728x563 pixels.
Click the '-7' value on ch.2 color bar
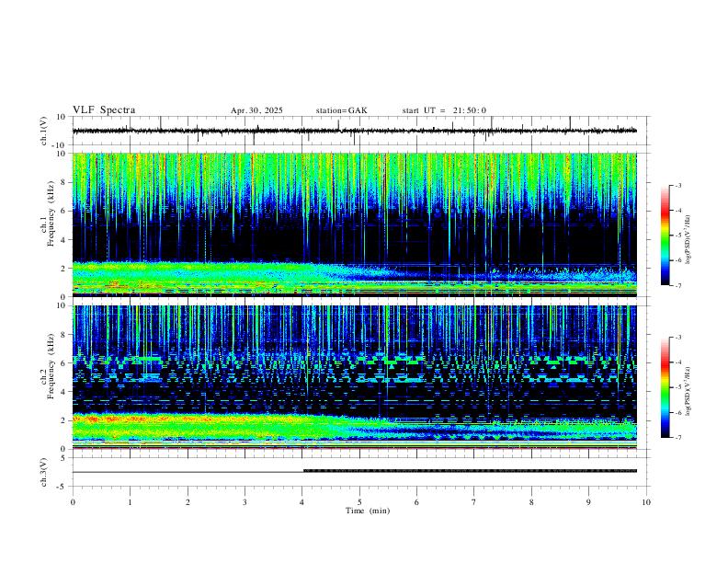tap(678, 437)
